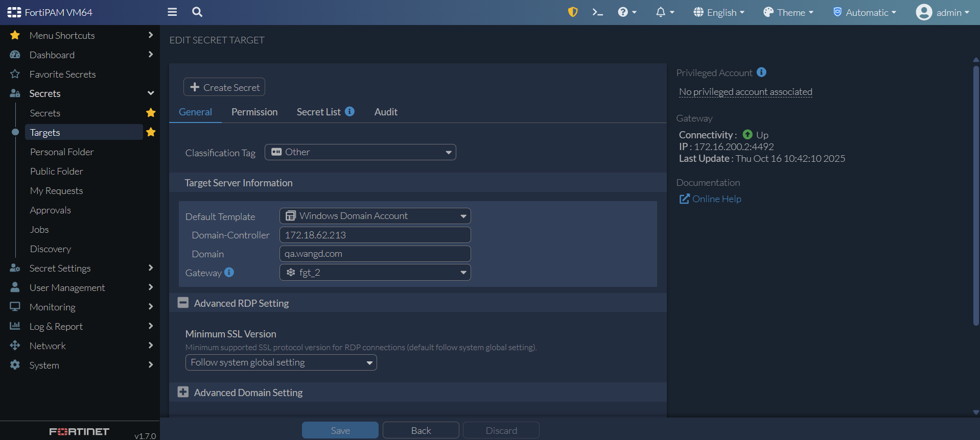Click the Favorite Secrets star icon
The height and width of the screenshot is (440, 980).
[x=15, y=74]
